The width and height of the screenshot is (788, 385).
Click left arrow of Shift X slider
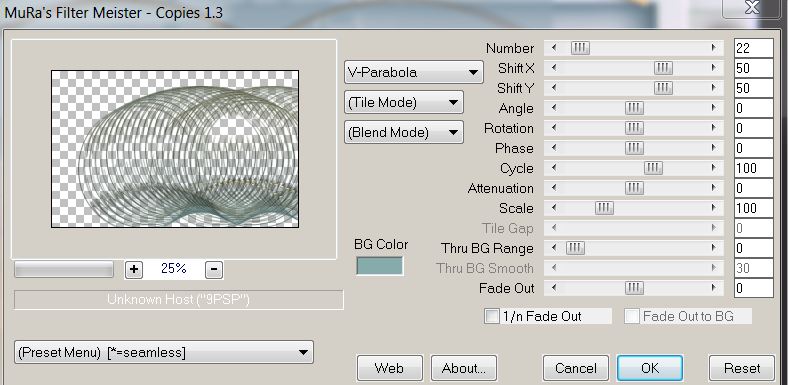point(554,68)
